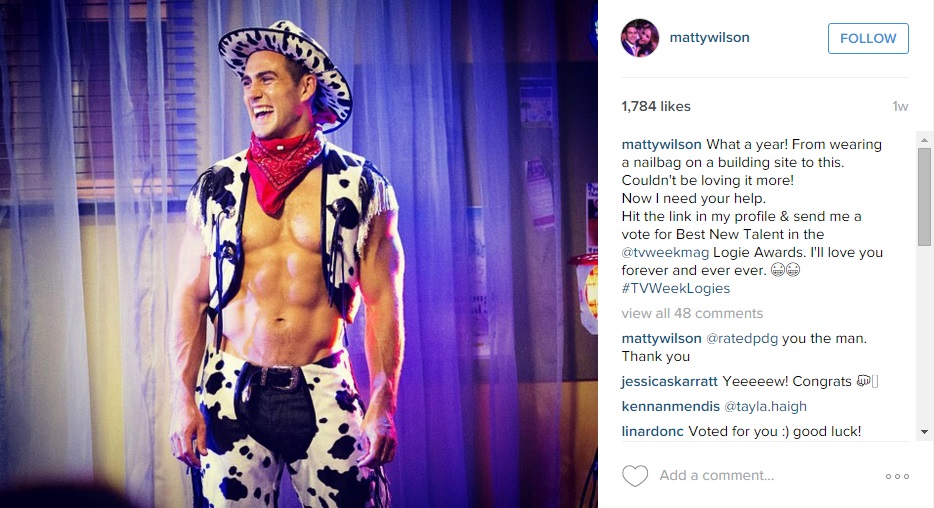Click the cowboy costume post photo
934x508 pixels.
click(x=298, y=254)
